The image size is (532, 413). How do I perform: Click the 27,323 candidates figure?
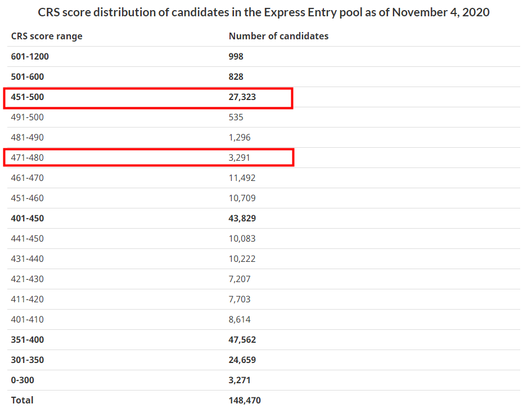click(x=242, y=97)
